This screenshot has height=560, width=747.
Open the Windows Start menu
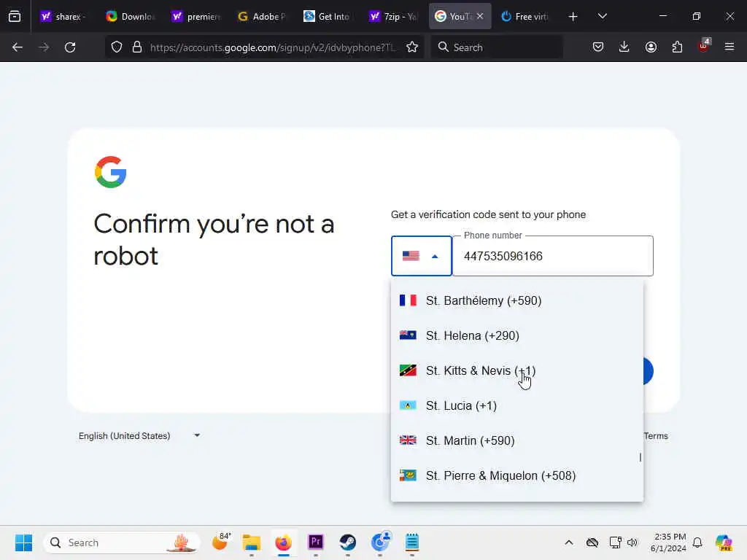(x=23, y=542)
